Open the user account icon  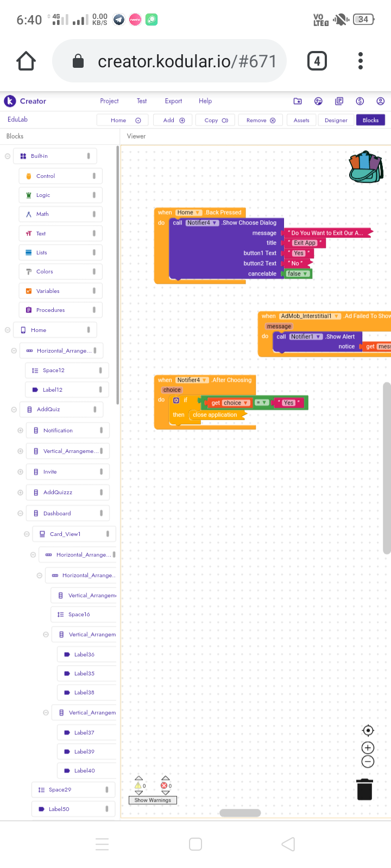(381, 101)
